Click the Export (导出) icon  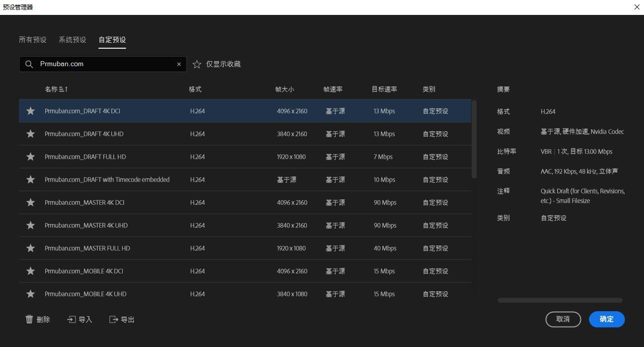pyautogui.click(x=113, y=319)
